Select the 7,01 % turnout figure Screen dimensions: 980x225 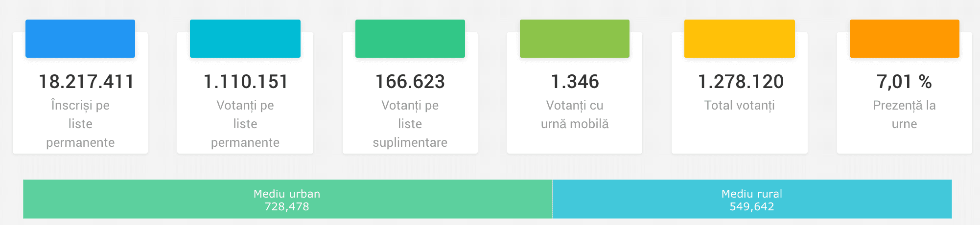tap(904, 82)
